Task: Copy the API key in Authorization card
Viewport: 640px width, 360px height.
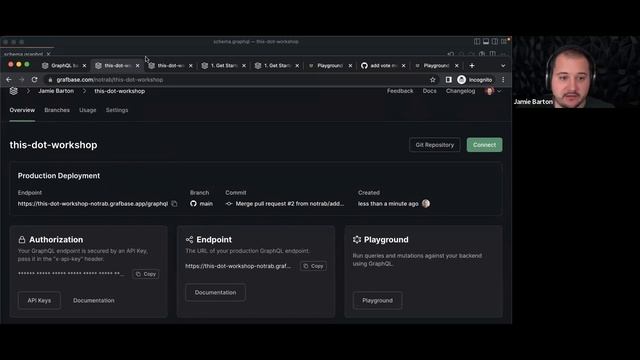Action: tap(146, 274)
